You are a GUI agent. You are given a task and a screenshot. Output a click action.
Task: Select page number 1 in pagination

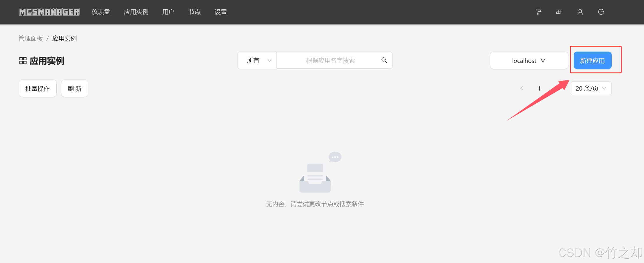pos(539,88)
